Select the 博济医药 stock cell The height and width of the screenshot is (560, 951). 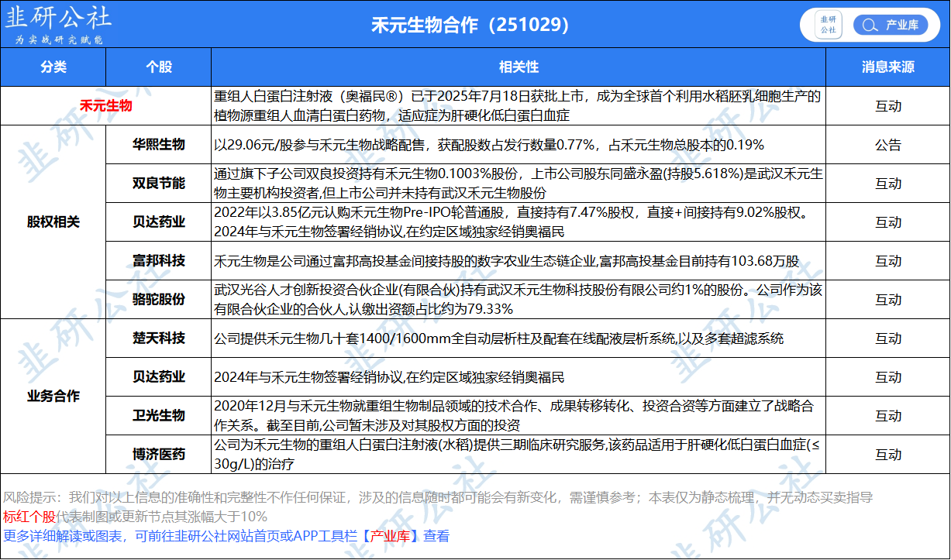point(158,455)
